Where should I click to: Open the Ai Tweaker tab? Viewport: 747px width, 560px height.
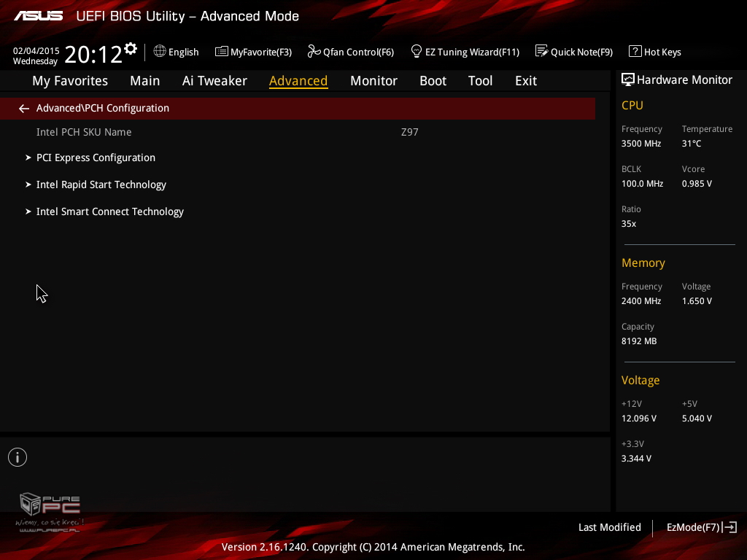point(214,81)
